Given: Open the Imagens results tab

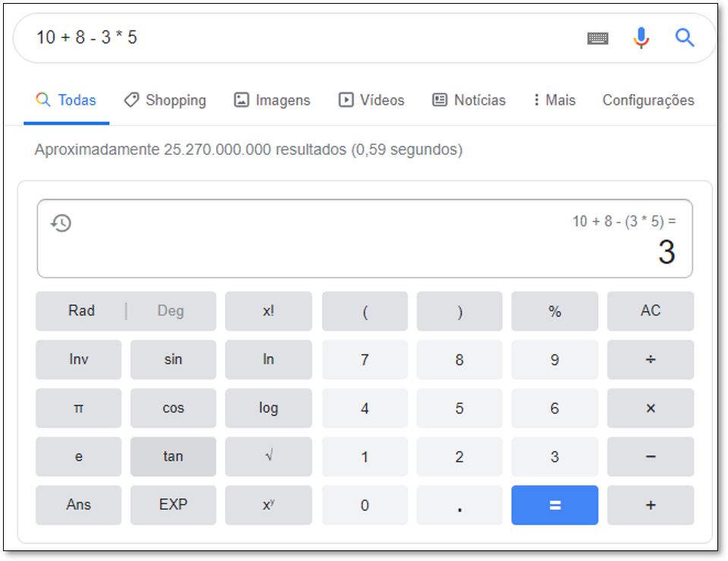Looking at the screenshot, I should click(x=272, y=100).
